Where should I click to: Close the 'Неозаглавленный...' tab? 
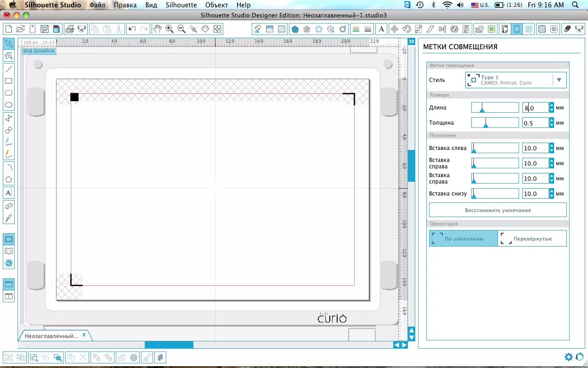84,335
